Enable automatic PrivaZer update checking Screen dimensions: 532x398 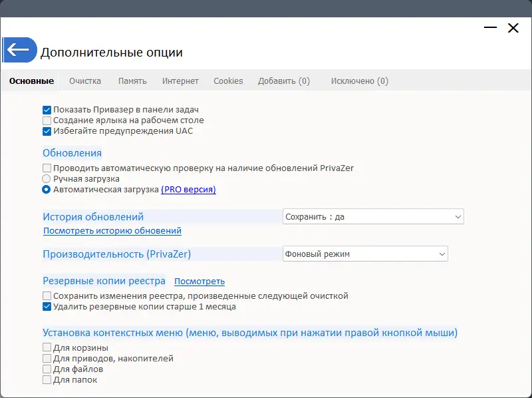coord(47,167)
